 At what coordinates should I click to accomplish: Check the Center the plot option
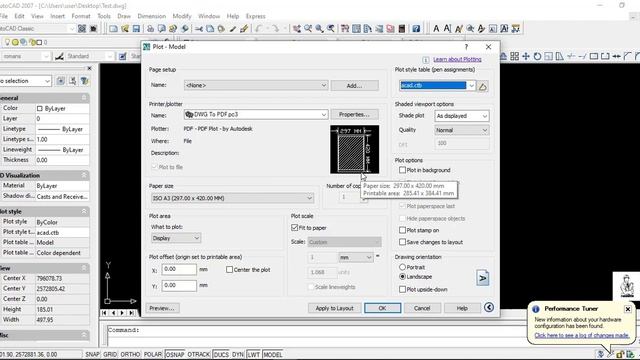[x=229, y=270]
